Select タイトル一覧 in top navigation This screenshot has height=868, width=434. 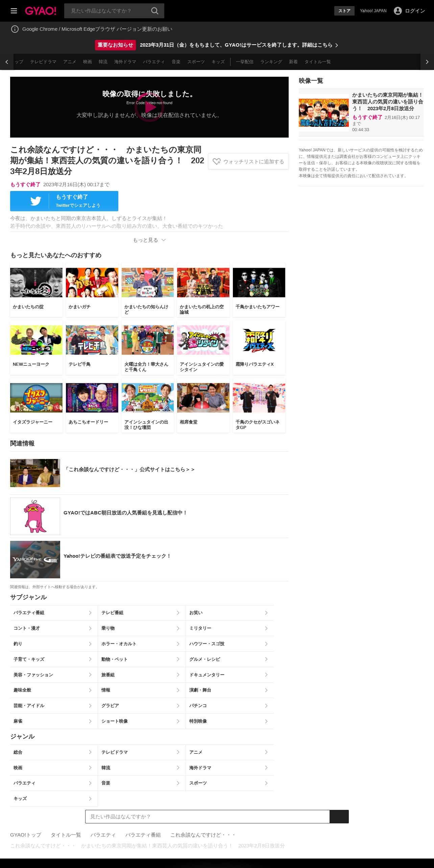point(318,62)
